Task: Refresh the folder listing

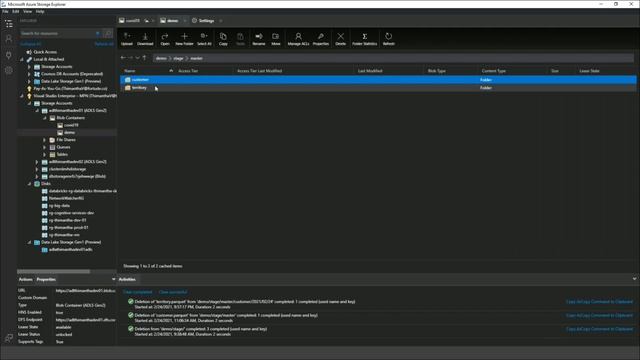Action: tap(389, 39)
